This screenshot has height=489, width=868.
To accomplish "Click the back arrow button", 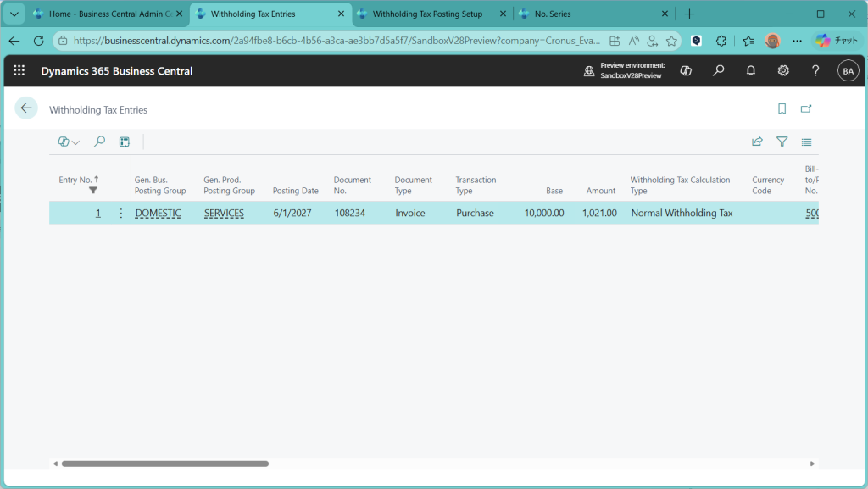I will tap(26, 108).
